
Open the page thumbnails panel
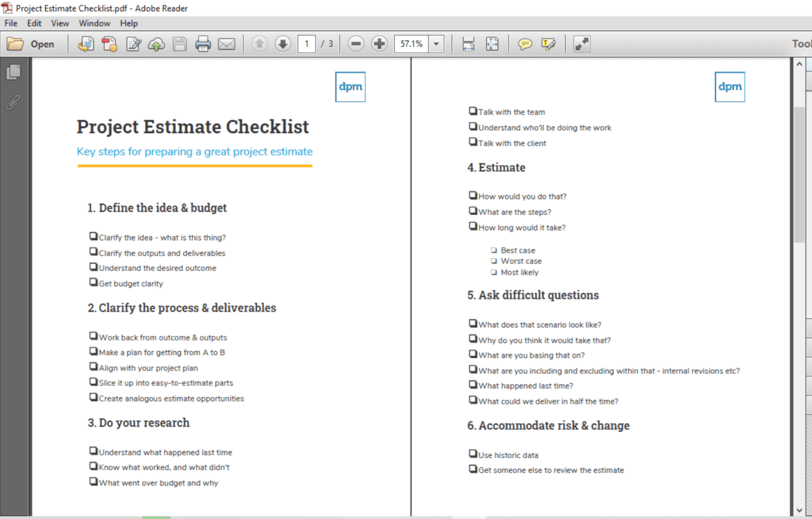[14, 72]
